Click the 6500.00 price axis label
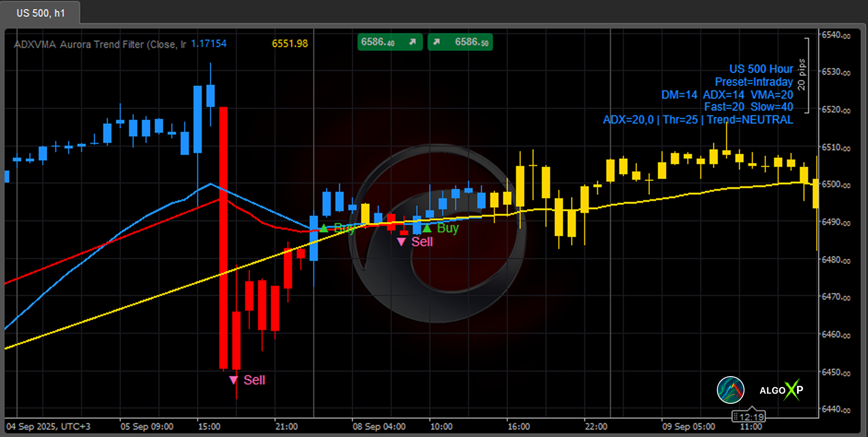The width and height of the screenshot is (868, 437). [836, 184]
